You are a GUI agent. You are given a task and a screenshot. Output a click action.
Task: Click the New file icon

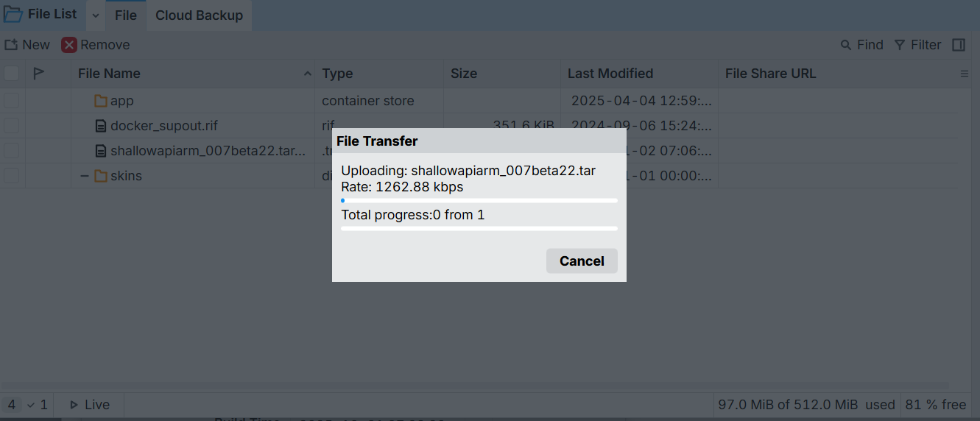pyautogui.click(x=11, y=45)
